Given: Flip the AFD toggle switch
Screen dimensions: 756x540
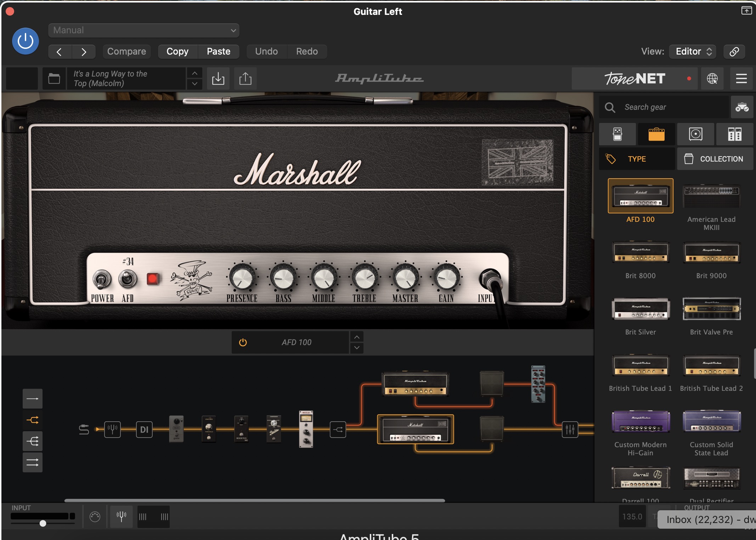Looking at the screenshot, I should 128,280.
